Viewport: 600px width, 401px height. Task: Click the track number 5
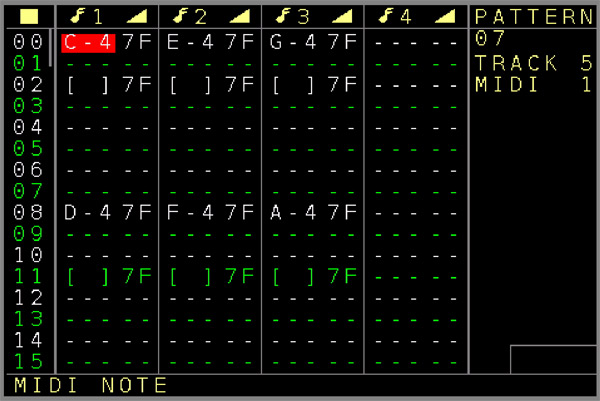(586, 64)
